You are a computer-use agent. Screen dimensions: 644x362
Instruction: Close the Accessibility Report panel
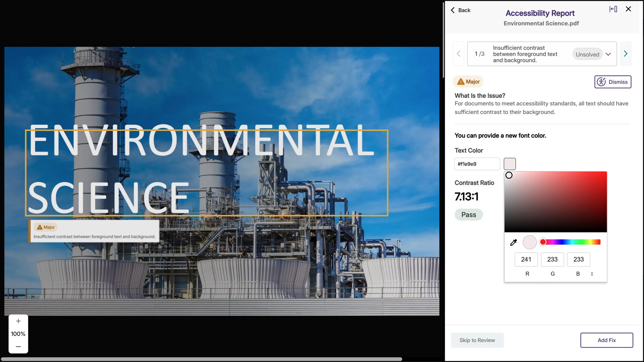(628, 9)
